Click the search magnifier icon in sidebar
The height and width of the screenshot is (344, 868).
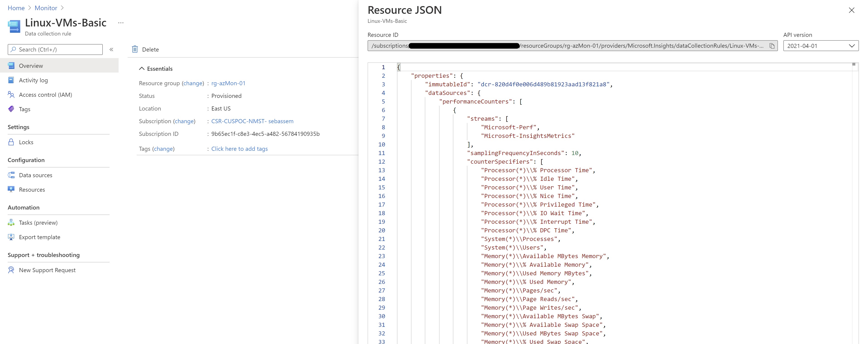[x=14, y=49]
